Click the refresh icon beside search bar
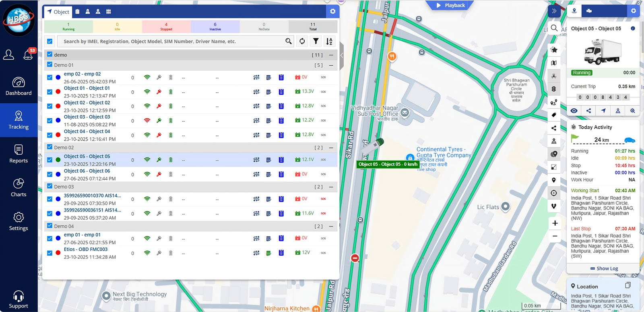Screen dimensions: 644x312 tap(302, 41)
